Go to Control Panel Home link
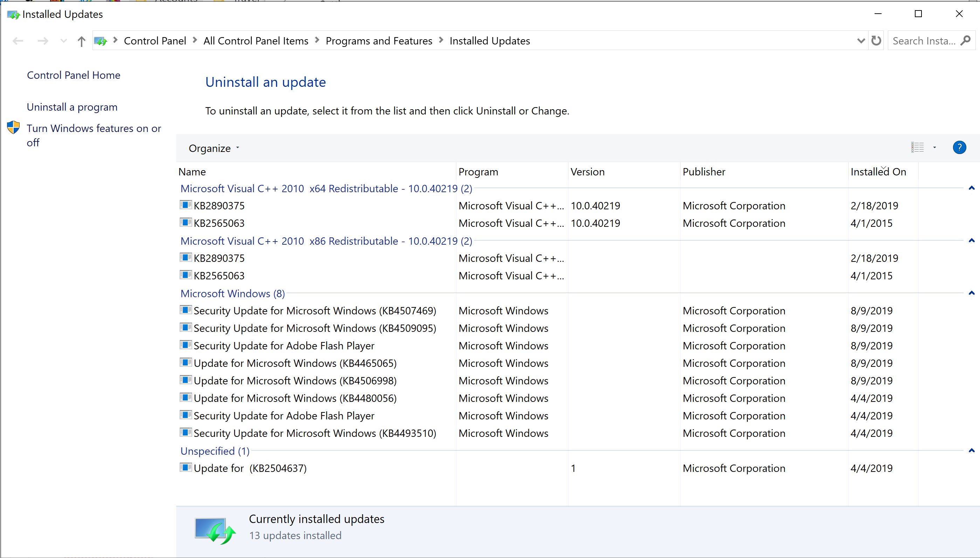980x558 pixels. (74, 75)
